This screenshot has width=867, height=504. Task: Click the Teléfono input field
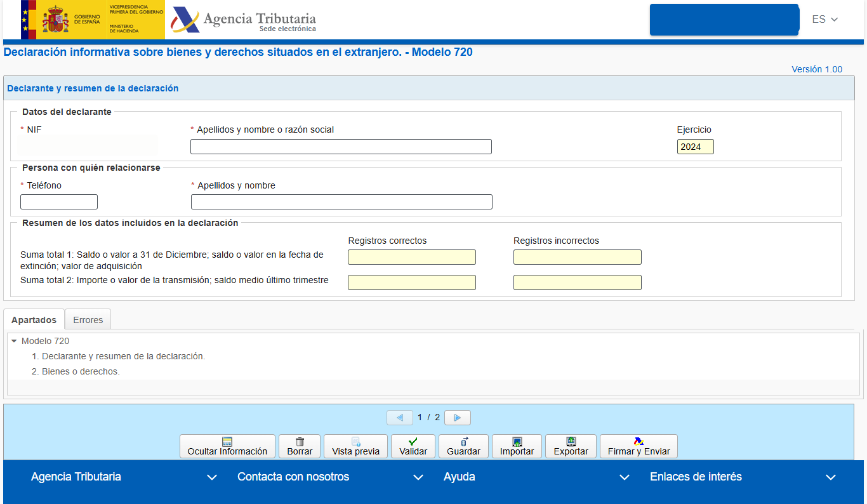coord(59,202)
